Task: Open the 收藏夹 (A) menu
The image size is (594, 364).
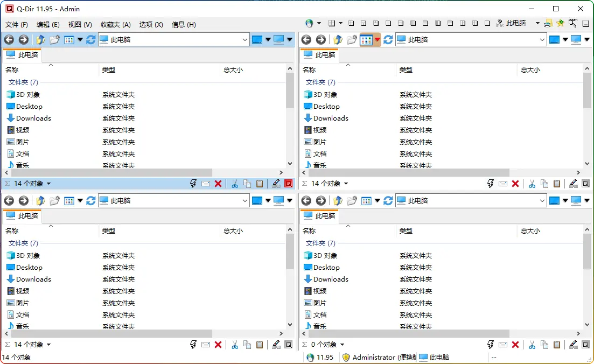Action: coord(115,24)
